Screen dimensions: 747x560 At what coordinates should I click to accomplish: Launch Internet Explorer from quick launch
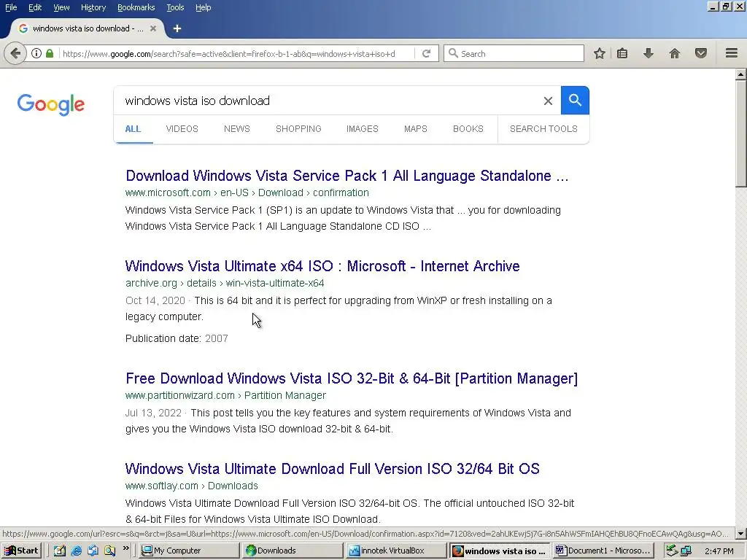tap(76, 551)
